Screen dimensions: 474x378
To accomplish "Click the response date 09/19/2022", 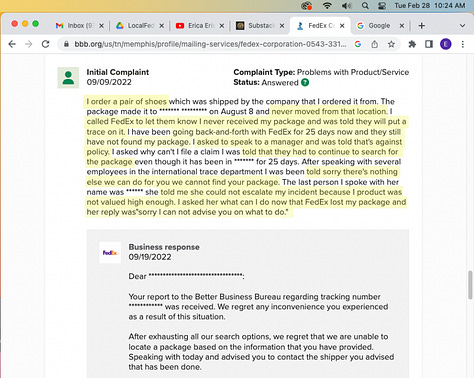I will click(x=150, y=257).
